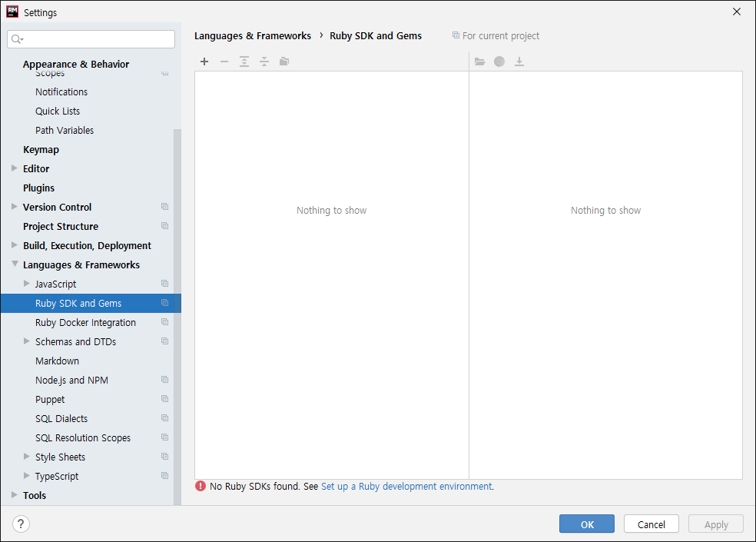Select Ruby Docker Integration item
The height and width of the screenshot is (542, 756).
pos(85,322)
